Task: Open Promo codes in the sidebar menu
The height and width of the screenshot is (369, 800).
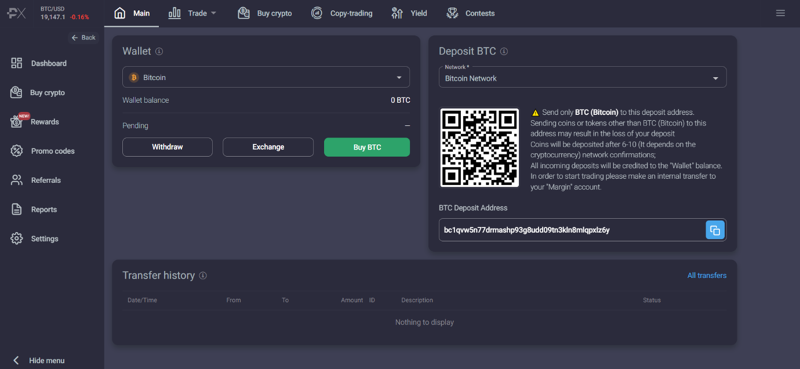Action: click(x=53, y=151)
